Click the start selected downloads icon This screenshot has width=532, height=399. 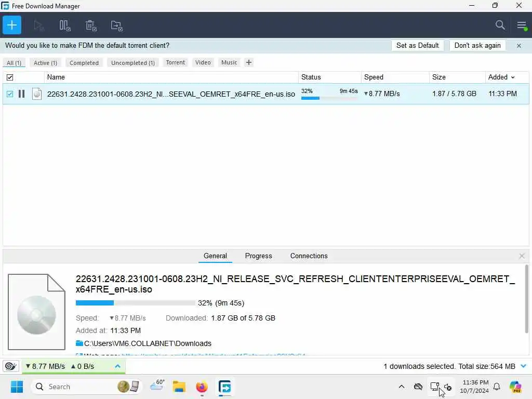click(38, 25)
